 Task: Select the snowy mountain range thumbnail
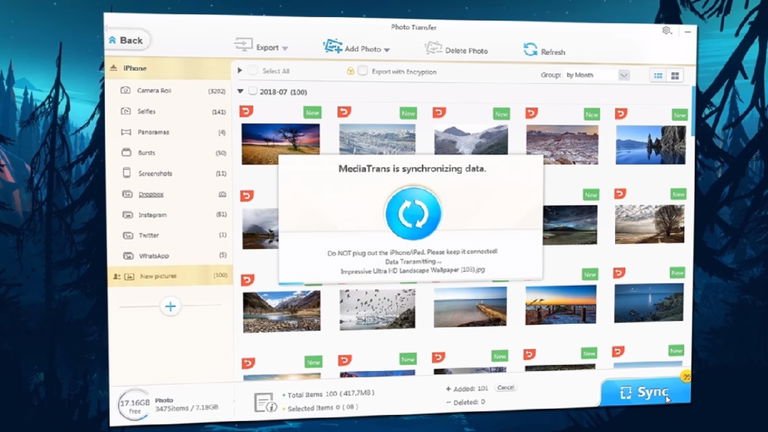[x=377, y=139]
